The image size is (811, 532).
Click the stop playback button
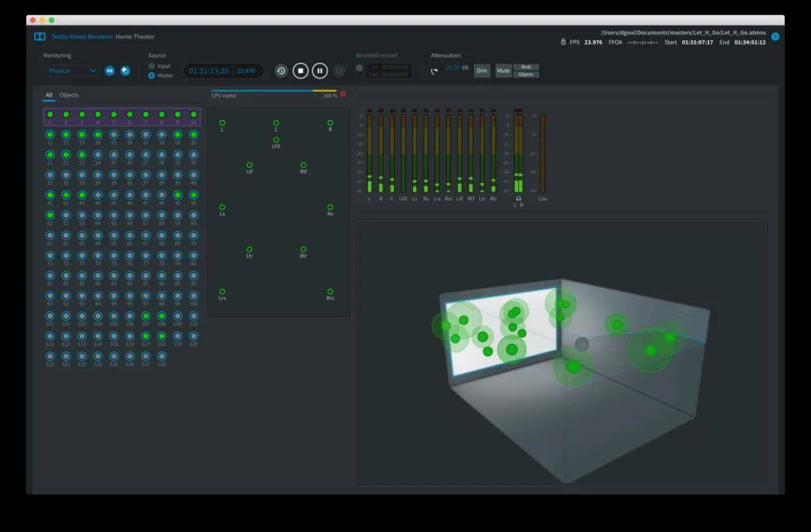point(300,71)
